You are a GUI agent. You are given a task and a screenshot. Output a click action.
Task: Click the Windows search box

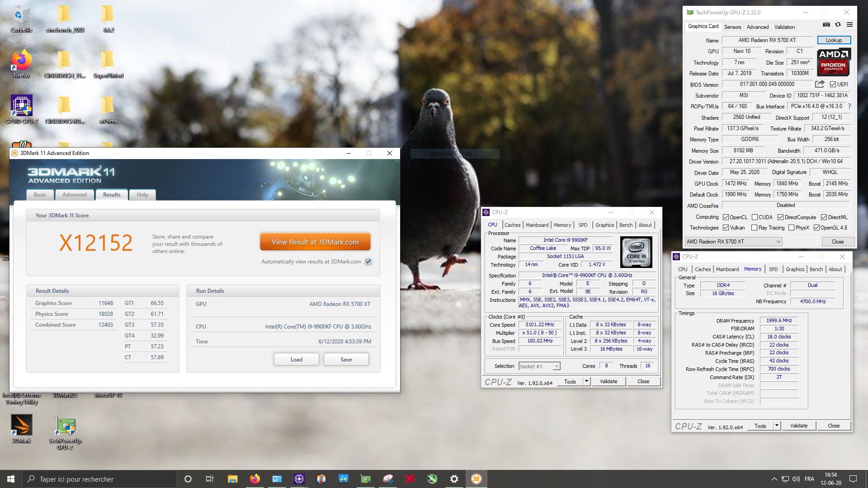click(x=99, y=479)
